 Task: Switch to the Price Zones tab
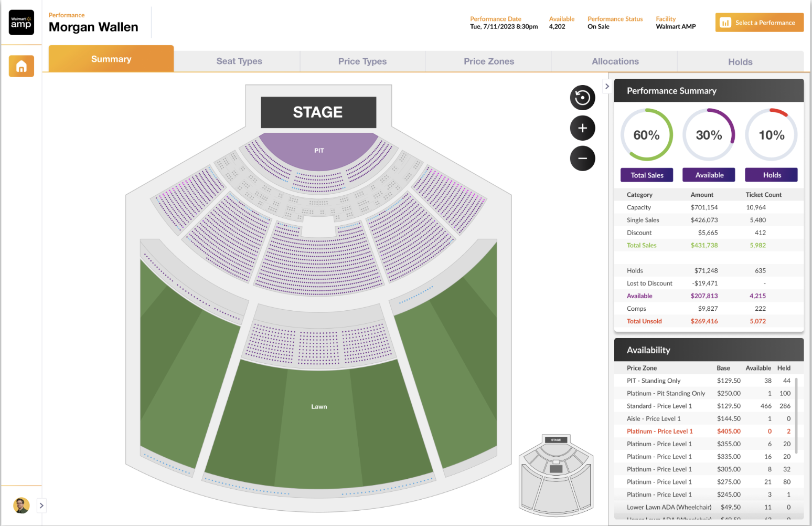(x=489, y=61)
